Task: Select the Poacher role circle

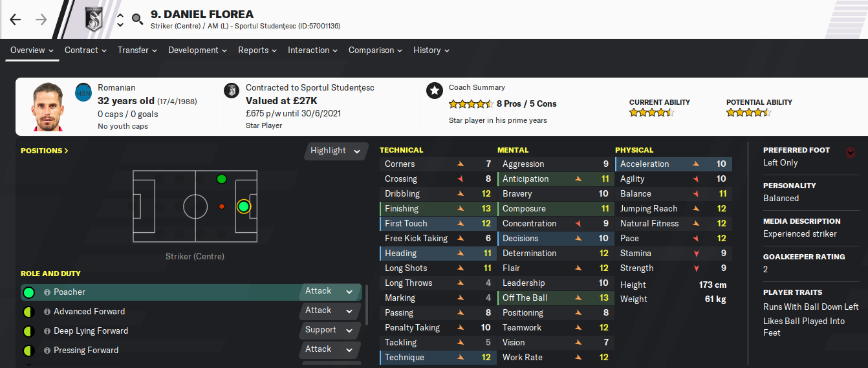Action: 28,292
